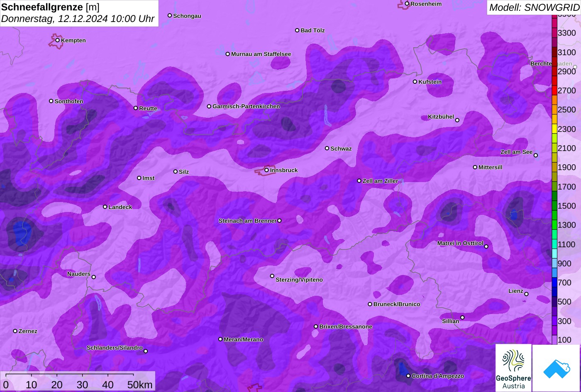Click the GeoSphere Austria logo
Viewport: 581px width, 392px height.
pyautogui.click(x=513, y=368)
